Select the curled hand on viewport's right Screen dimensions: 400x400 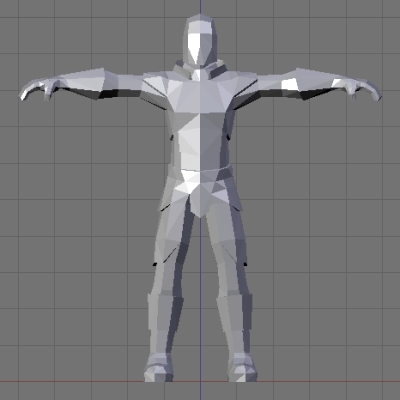pyautogui.click(x=362, y=89)
